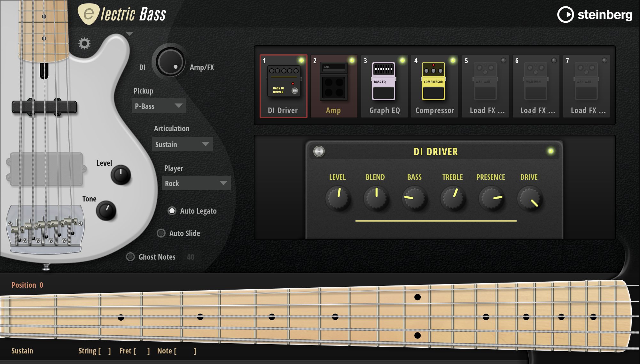Image resolution: width=640 pixels, height=364 pixels.
Task: Click the Electric Bass logo pick
Action: tap(89, 14)
